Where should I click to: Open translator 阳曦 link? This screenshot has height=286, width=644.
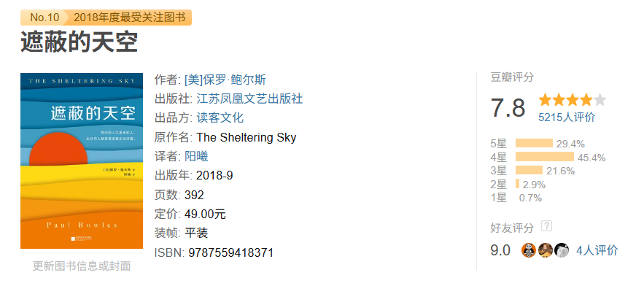point(196,156)
